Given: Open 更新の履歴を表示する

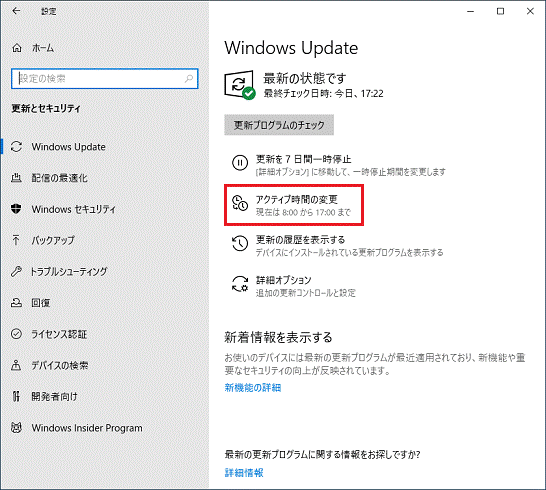Looking at the screenshot, I should coord(337,246).
